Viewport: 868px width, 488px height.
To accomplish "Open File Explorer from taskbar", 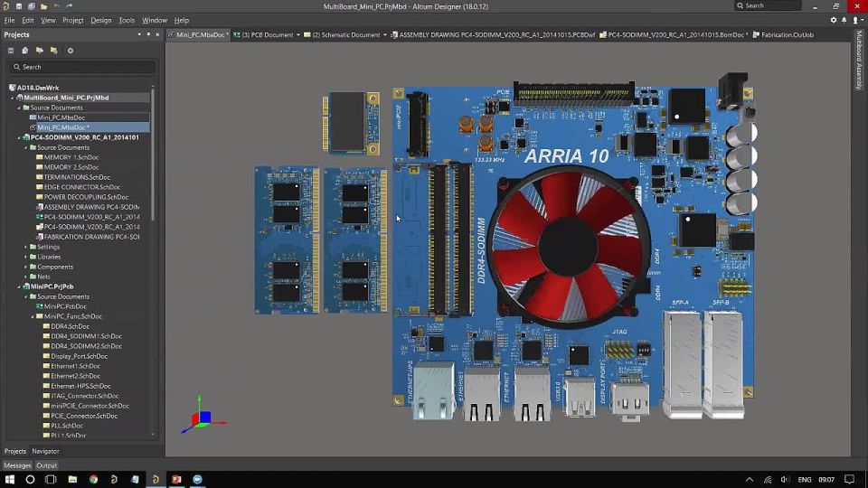I will tap(72, 479).
